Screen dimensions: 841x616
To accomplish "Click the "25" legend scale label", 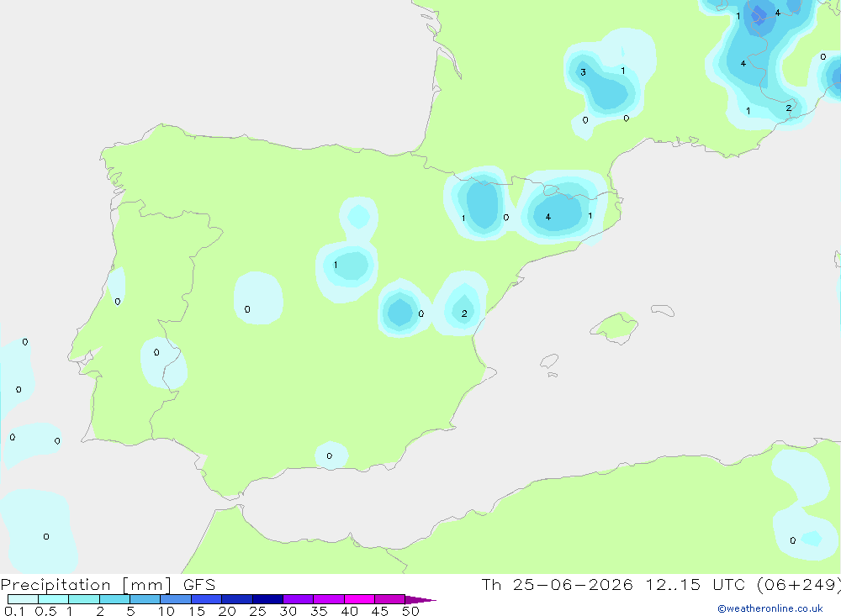I will click(x=257, y=611).
